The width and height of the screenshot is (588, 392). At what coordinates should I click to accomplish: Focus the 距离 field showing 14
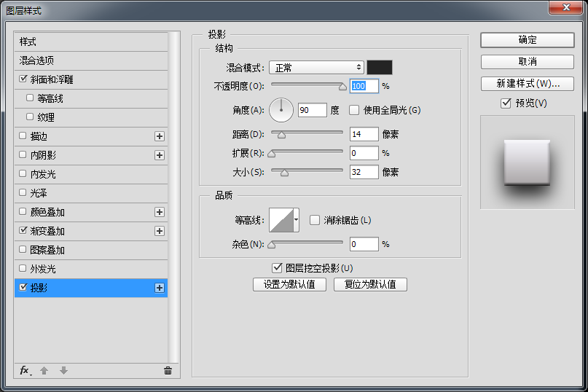(x=364, y=134)
